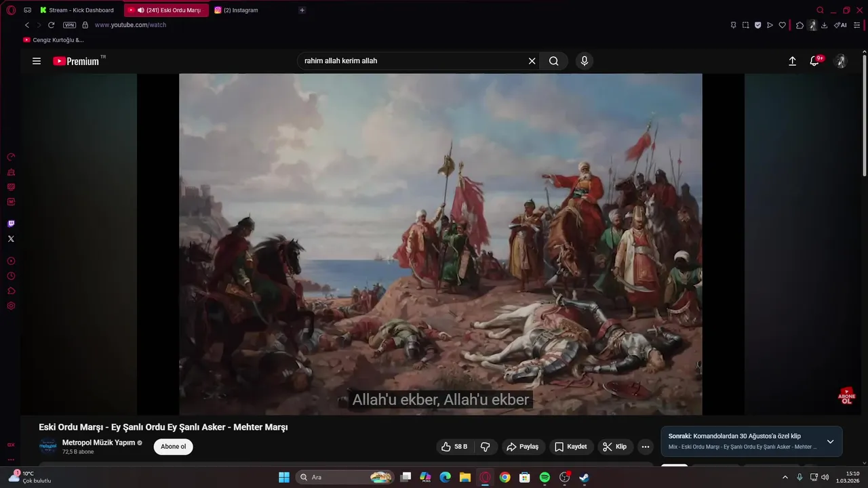Reload the current page
The height and width of the screenshot is (488, 868).
point(51,25)
